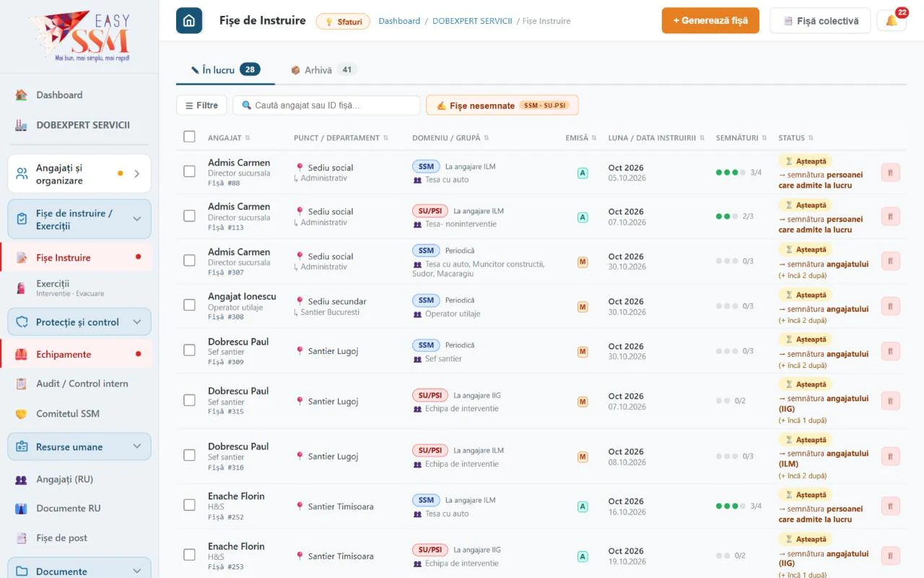This screenshot has height=578, width=924.
Task: Click the M emission badge on Fișă #309
Action: click(x=583, y=352)
